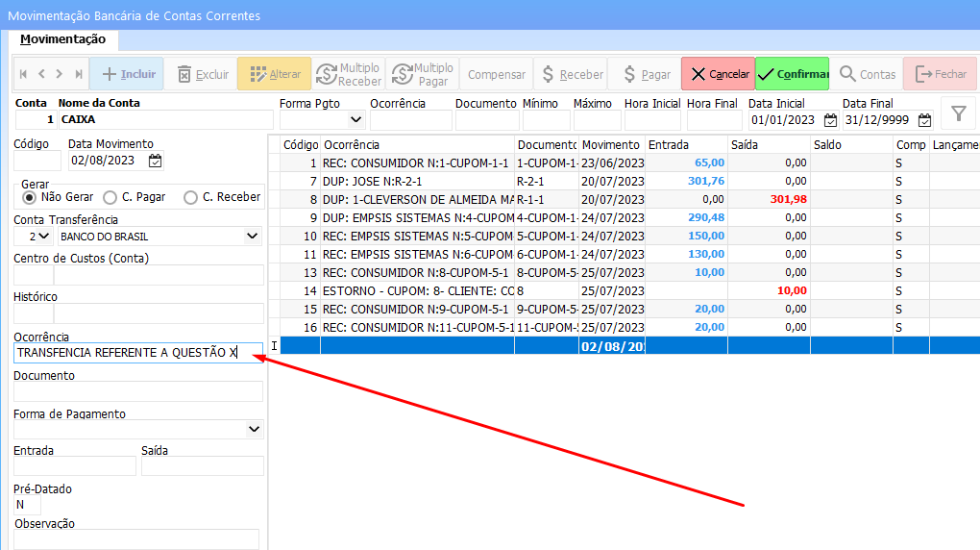Go to first record navigation arrow

click(x=24, y=74)
